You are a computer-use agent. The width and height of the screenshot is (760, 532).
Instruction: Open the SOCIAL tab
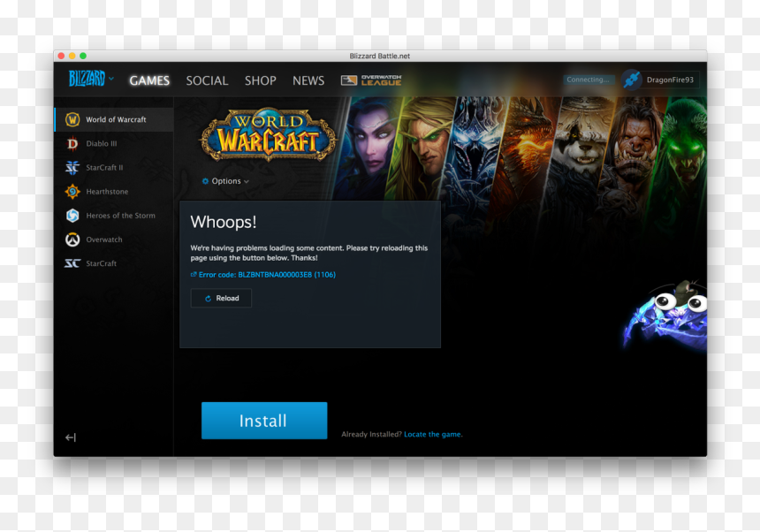point(207,80)
